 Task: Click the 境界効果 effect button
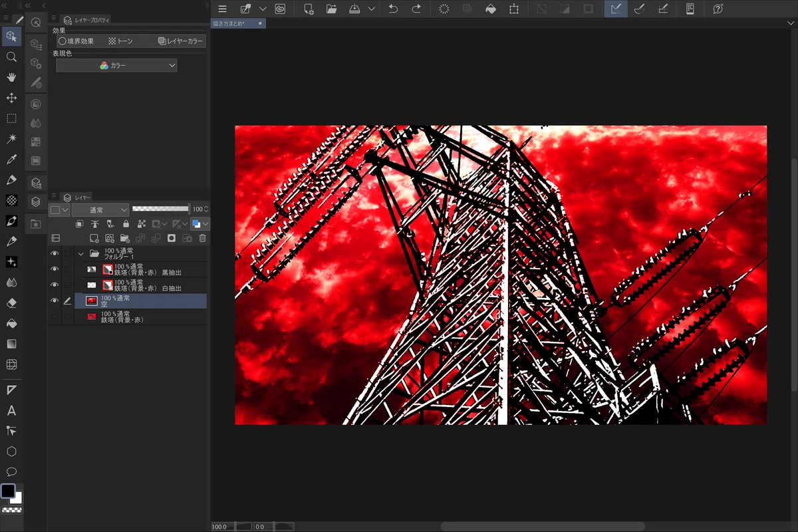pyautogui.click(x=77, y=41)
